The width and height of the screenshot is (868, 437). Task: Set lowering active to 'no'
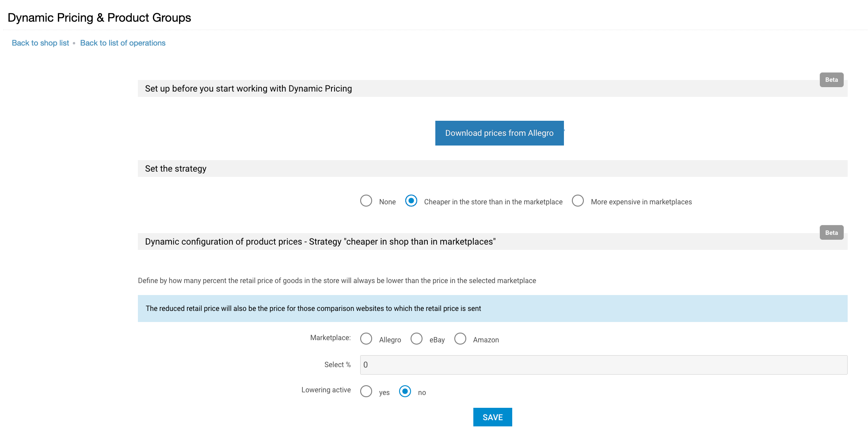point(405,391)
